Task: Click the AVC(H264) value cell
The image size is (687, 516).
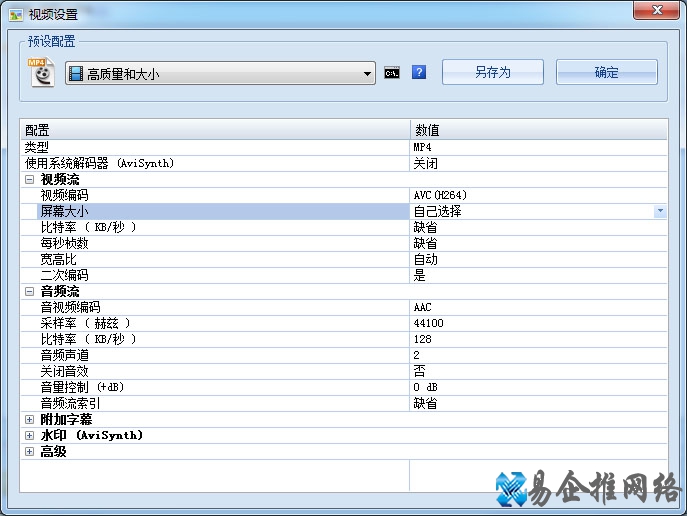Action: (x=539, y=195)
